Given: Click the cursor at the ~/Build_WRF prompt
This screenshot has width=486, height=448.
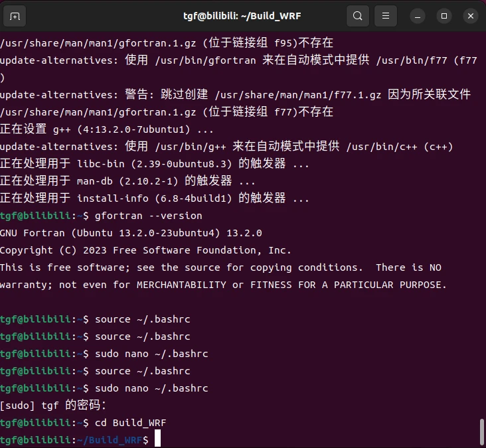Looking at the screenshot, I should click(x=157, y=439).
